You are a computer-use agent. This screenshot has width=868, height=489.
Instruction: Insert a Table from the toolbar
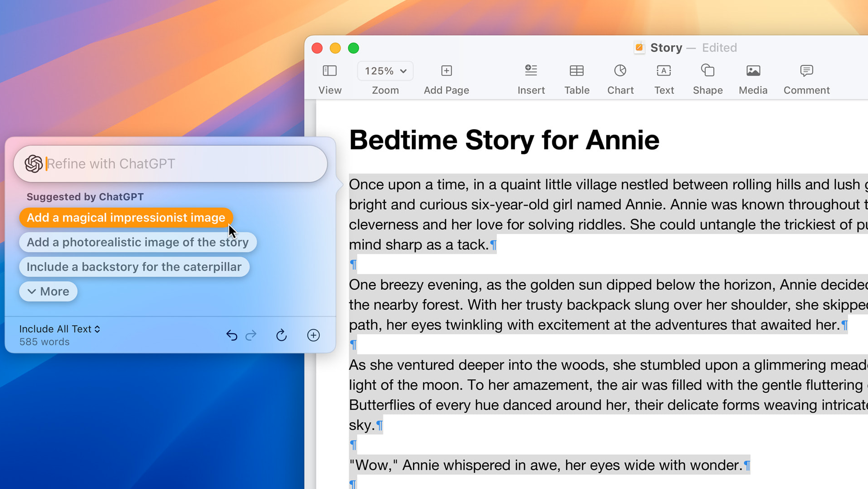[x=576, y=71]
